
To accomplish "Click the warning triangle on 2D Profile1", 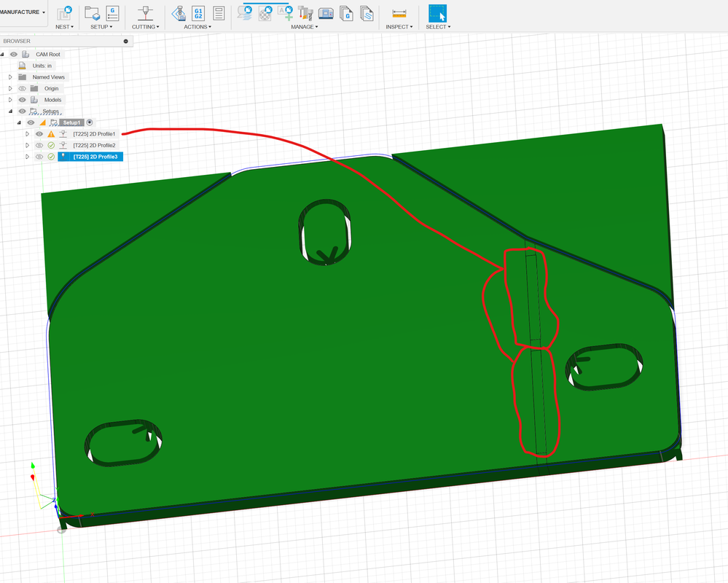I will 51,134.
